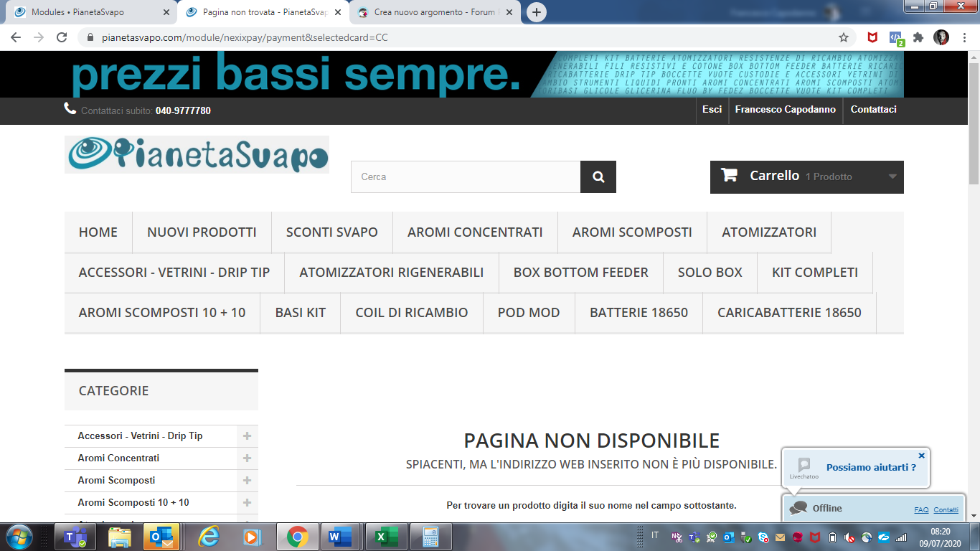
Task: Expand Aromi Concentrati sidebar category
Action: coord(247,458)
